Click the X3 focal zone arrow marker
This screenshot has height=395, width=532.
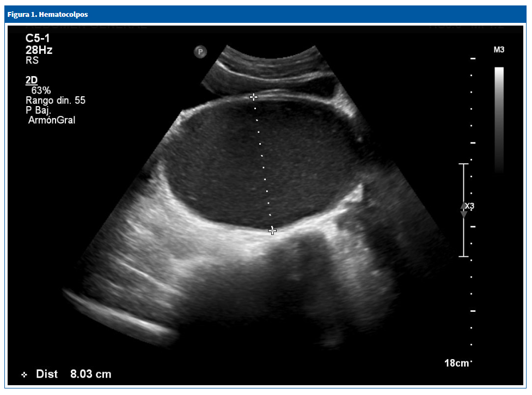click(x=464, y=209)
